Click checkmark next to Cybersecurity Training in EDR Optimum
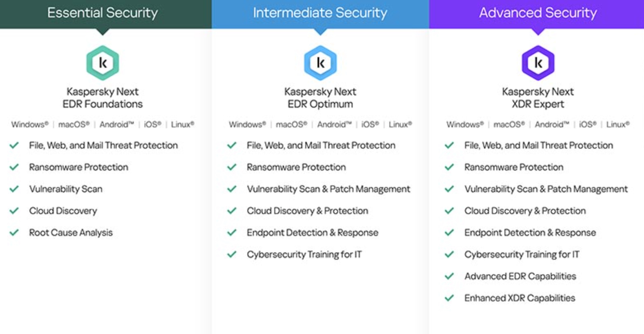The height and width of the screenshot is (334, 644). click(232, 254)
